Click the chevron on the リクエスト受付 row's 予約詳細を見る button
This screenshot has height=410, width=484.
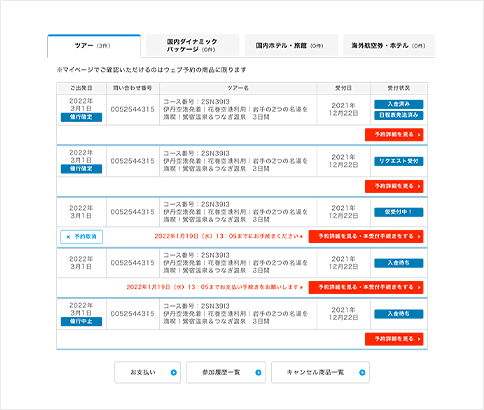point(419,186)
